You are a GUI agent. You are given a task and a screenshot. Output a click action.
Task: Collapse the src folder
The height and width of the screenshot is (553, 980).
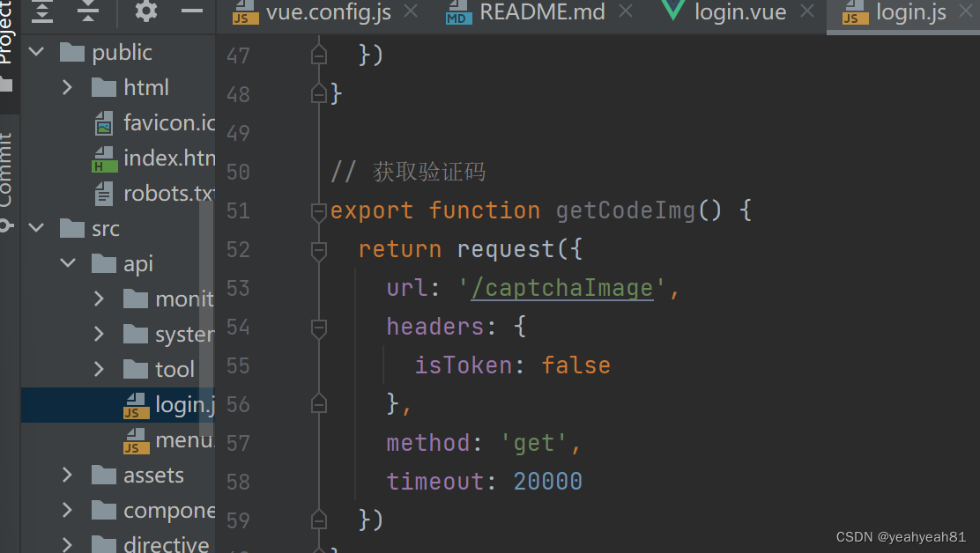pyautogui.click(x=36, y=228)
